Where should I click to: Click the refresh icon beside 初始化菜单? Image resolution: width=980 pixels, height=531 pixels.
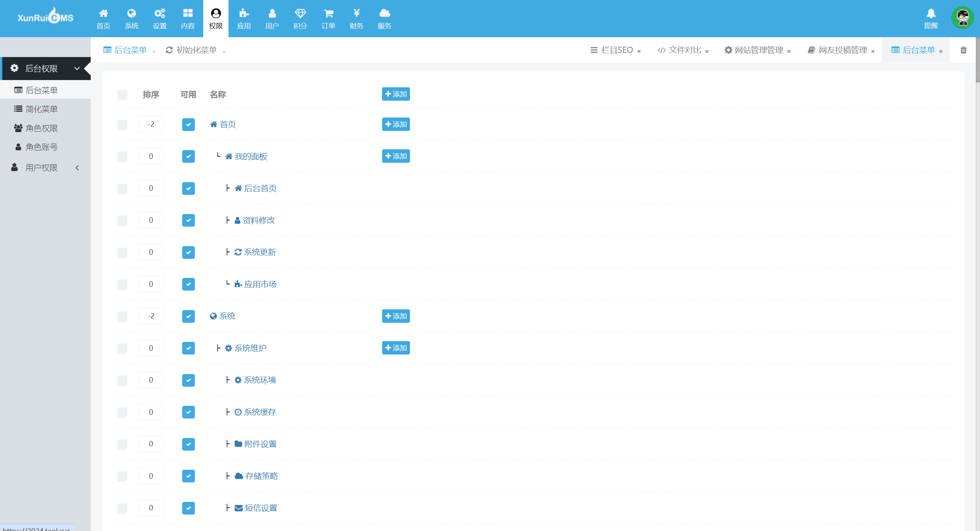pyautogui.click(x=169, y=50)
